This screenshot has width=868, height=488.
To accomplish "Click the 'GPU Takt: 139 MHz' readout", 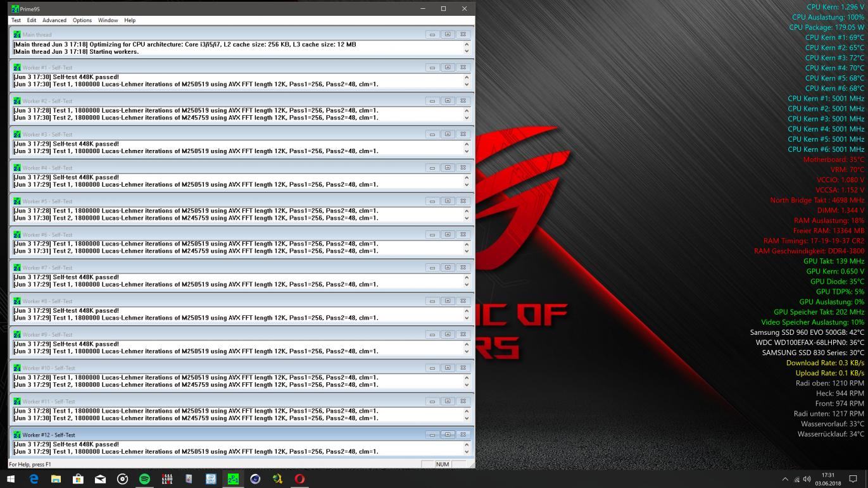I will [x=834, y=261].
